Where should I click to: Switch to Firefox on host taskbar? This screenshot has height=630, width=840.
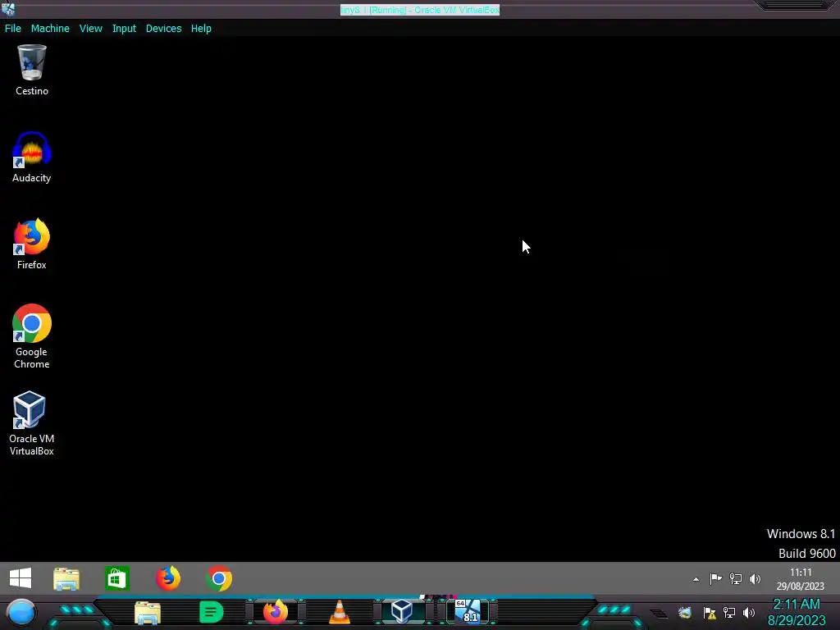[x=276, y=612]
